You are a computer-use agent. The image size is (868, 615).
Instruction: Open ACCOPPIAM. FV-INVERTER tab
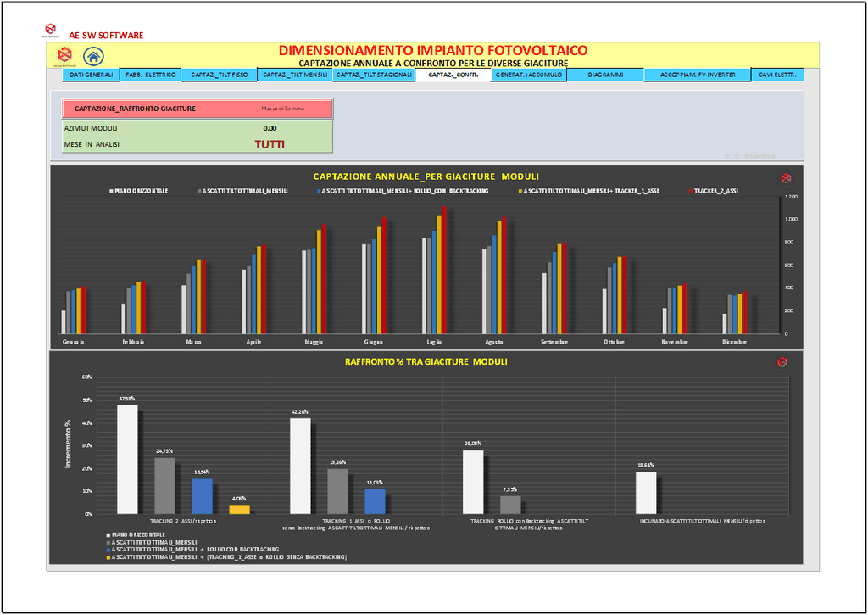point(697,75)
